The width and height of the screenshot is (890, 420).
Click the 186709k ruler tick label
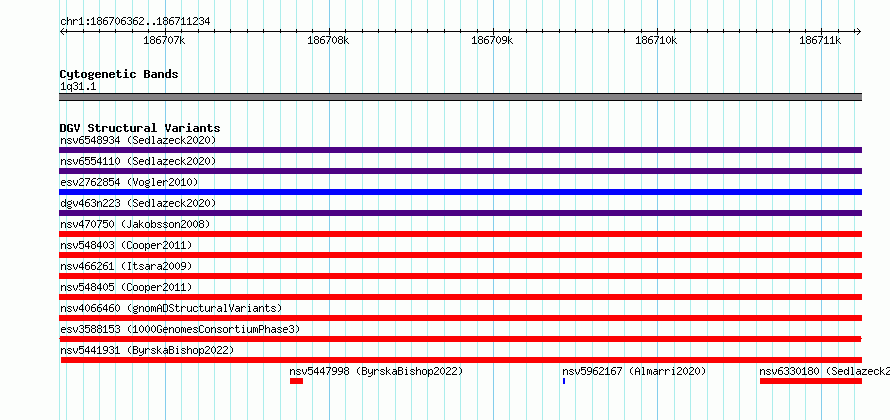click(492, 40)
